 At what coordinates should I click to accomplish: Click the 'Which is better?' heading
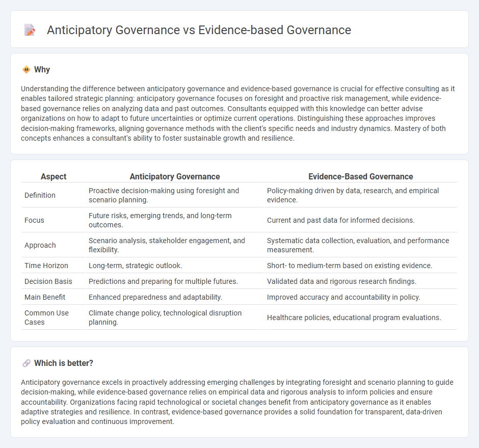coord(64,363)
